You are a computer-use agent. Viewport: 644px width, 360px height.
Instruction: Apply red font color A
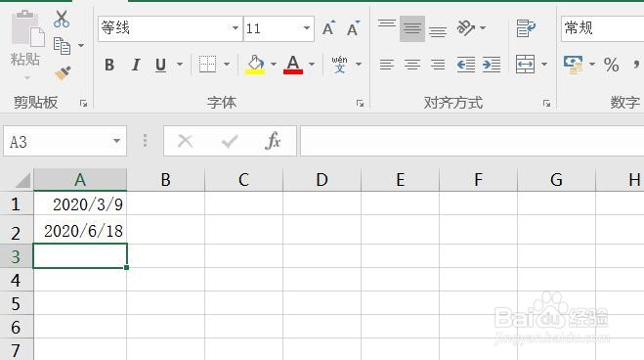pos(293,65)
